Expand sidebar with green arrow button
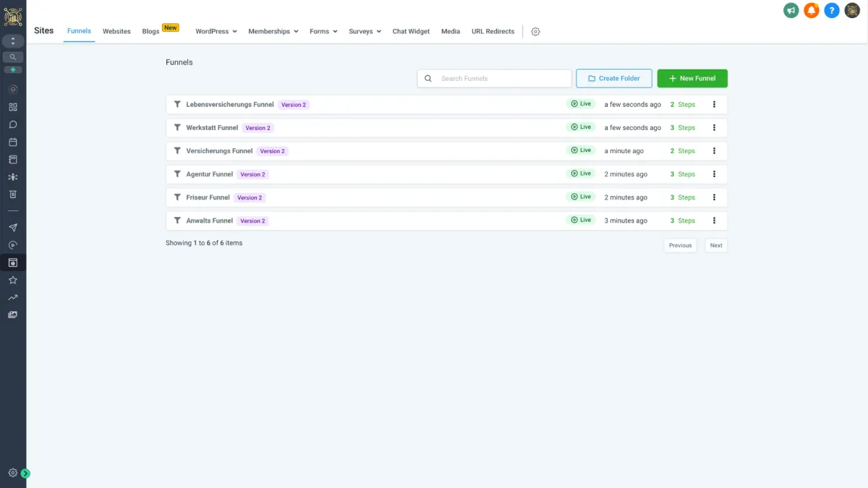 (x=25, y=474)
